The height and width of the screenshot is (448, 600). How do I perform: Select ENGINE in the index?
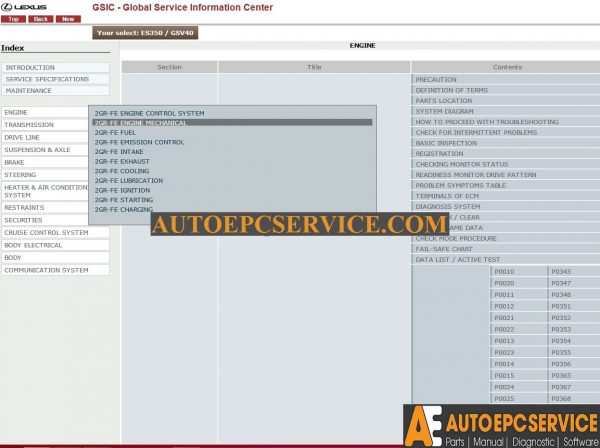(45, 112)
